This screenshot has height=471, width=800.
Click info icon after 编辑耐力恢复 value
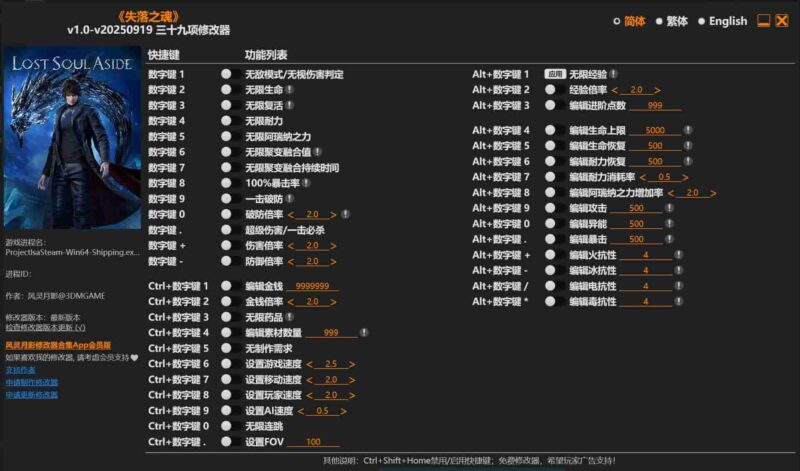click(688, 161)
